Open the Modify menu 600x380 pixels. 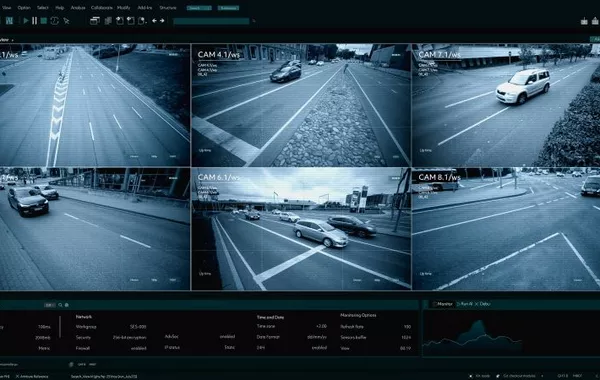pos(124,8)
